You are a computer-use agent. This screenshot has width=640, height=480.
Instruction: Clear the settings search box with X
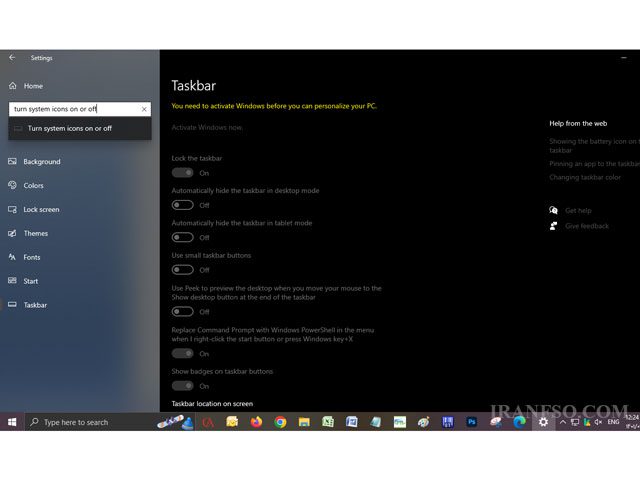coord(144,109)
